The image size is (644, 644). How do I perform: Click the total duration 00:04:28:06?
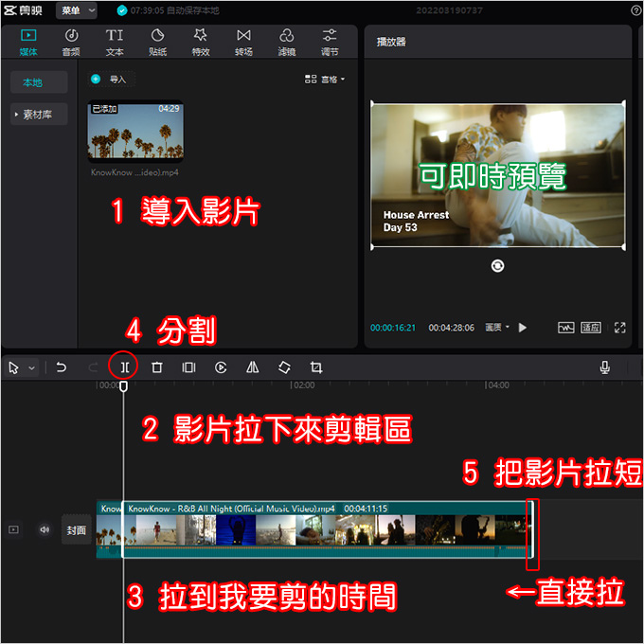tap(451, 328)
